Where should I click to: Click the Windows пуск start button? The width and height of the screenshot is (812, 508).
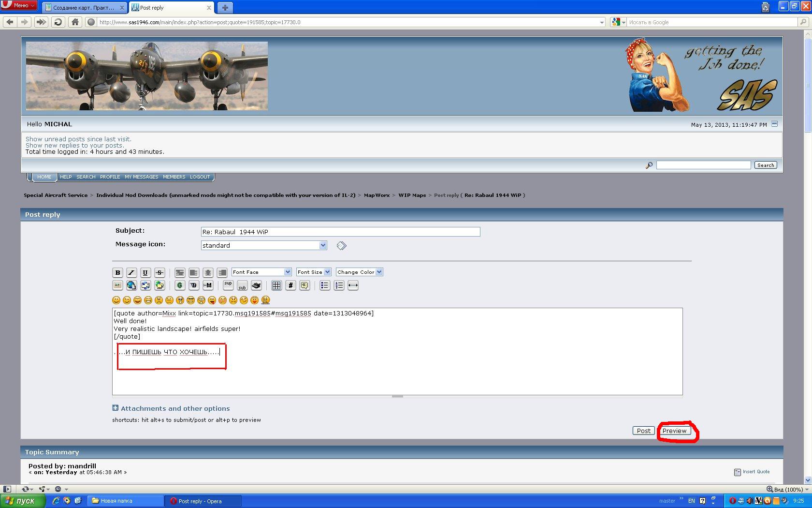[x=23, y=501]
